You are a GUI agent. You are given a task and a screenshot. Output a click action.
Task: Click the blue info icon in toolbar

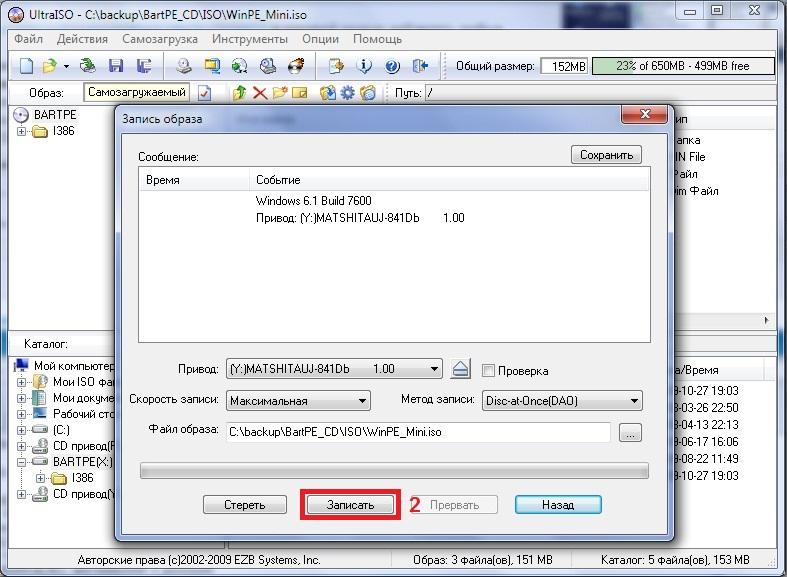click(365, 66)
